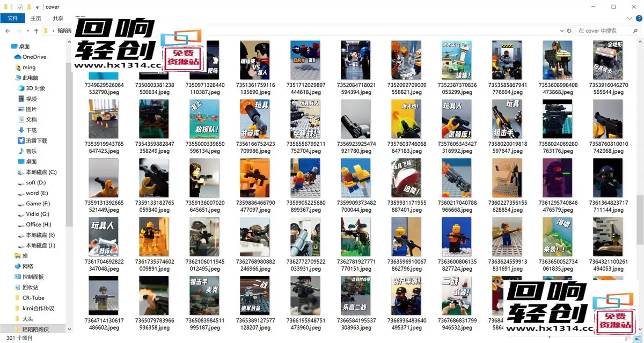The width and height of the screenshot is (644, 343).
Task: Select 本地磁盘 (J:) drive in sidebar
Action: tap(40, 245)
